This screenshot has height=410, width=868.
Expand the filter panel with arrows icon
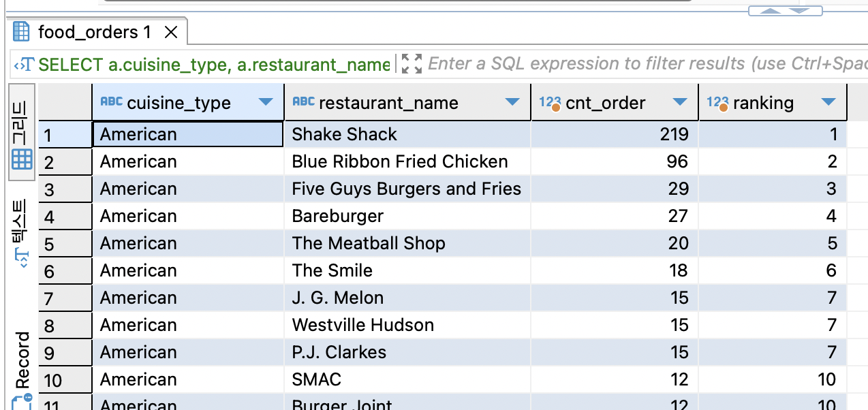pos(412,64)
